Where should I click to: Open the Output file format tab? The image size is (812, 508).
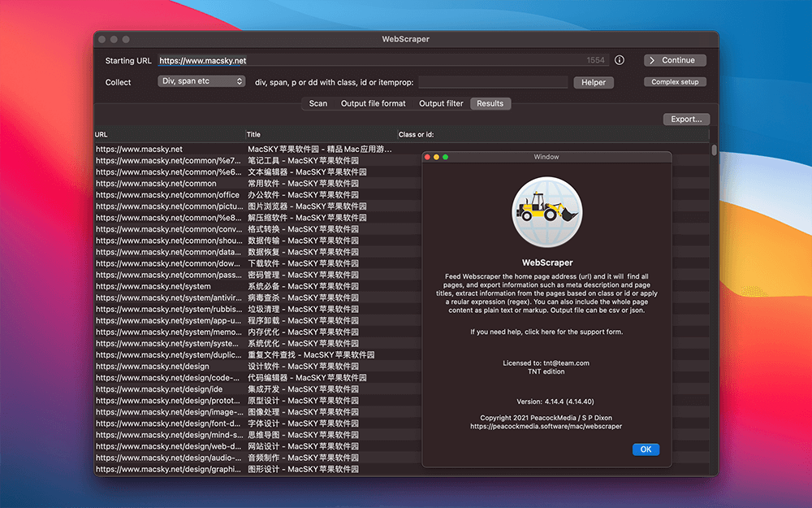tap(373, 104)
